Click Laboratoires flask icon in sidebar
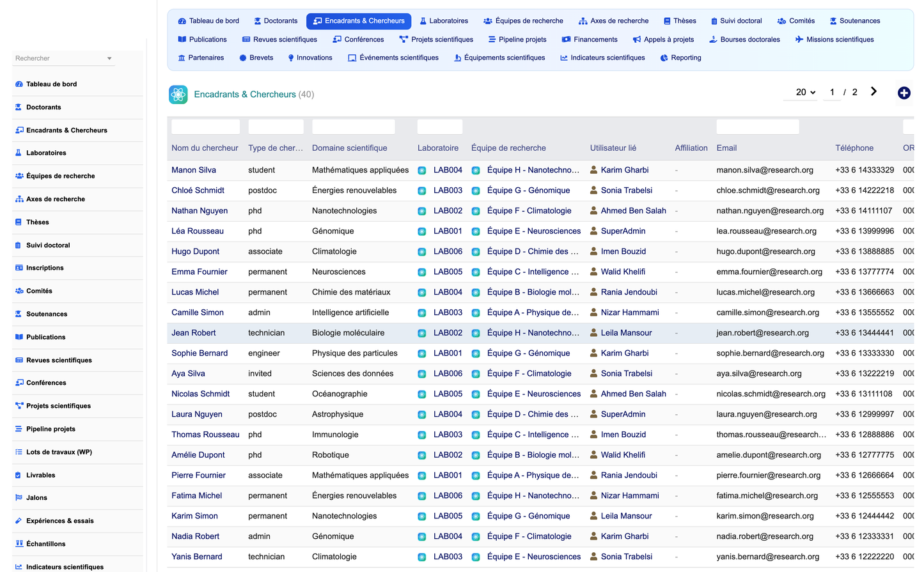This screenshot has width=924, height=572. pos(19,153)
